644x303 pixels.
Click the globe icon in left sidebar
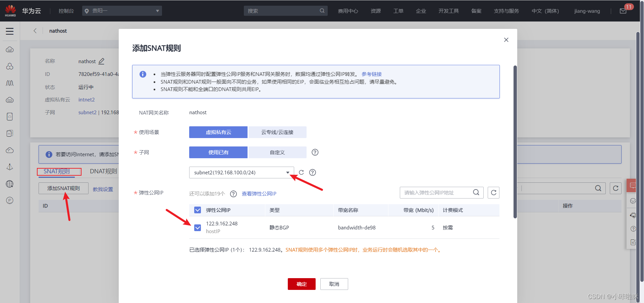[x=10, y=184]
